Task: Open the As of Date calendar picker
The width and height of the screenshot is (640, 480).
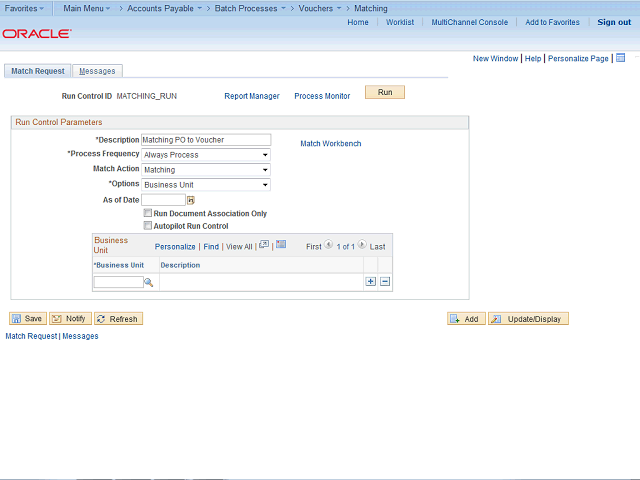Action: pos(191,200)
